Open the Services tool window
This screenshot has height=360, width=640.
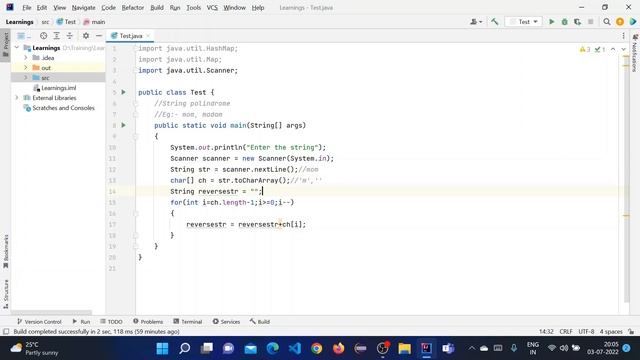click(x=226, y=322)
